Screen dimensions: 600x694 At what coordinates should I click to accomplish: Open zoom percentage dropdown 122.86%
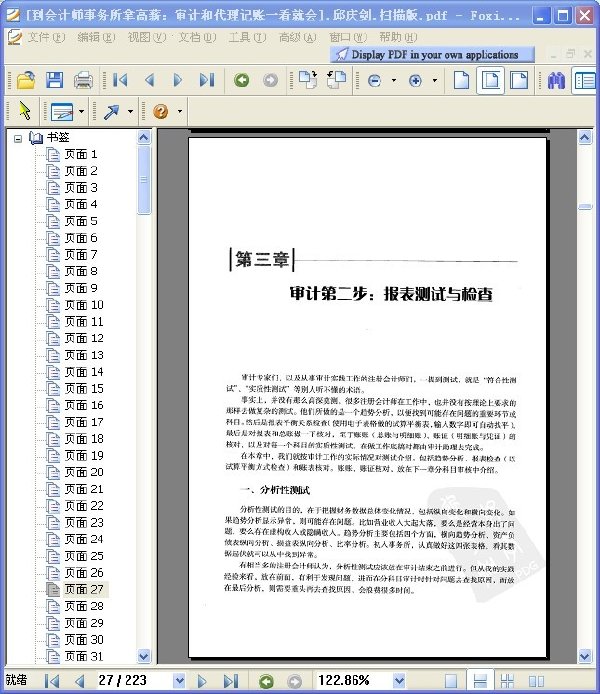pyautogui.click(x=399, y=680)
